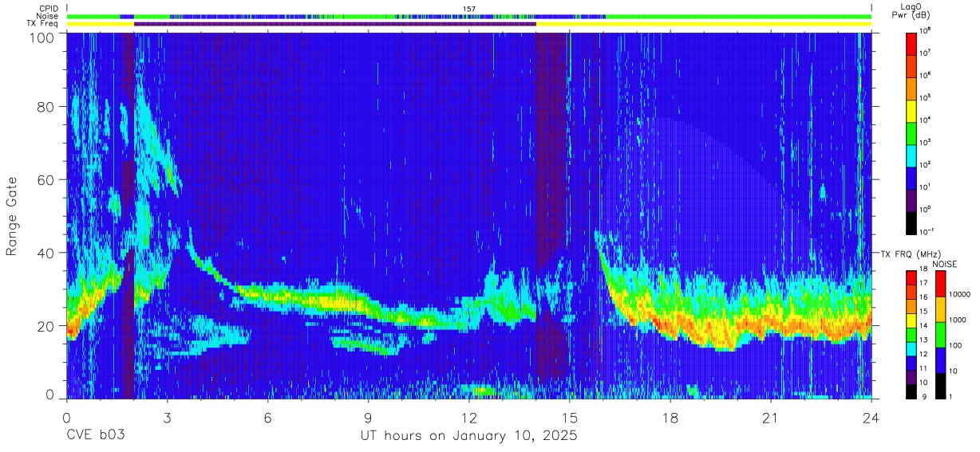Select the CPID value 157
Screen dimensions: 980x452
[469, 9]
